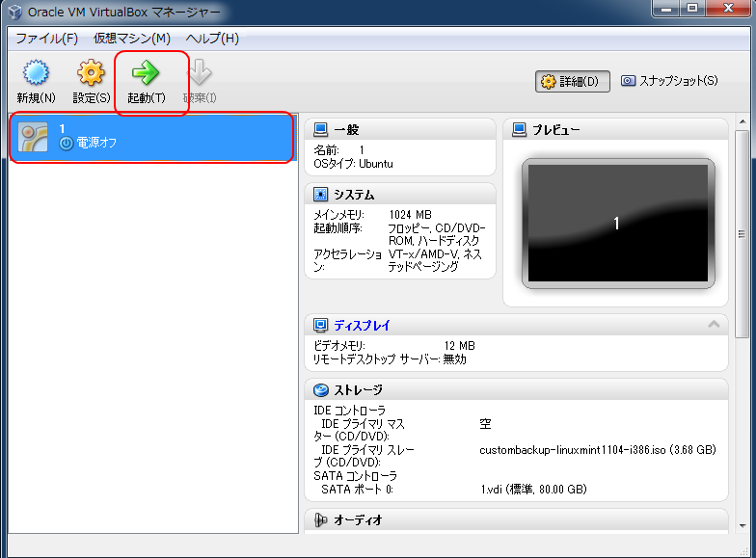Screen dimensions: 756x558
Task: Click the ストレージ section header
Action: (x=517, y=389)
